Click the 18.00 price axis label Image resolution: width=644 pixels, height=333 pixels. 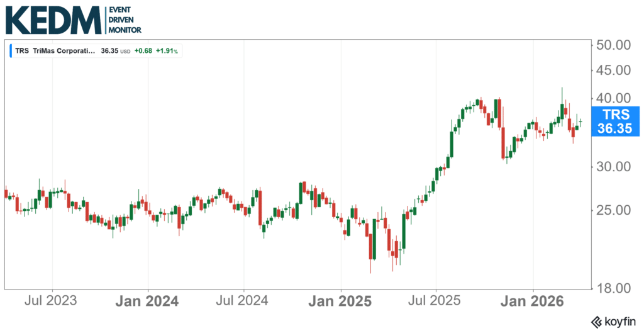pyautogui.click(x=613, y=289)
